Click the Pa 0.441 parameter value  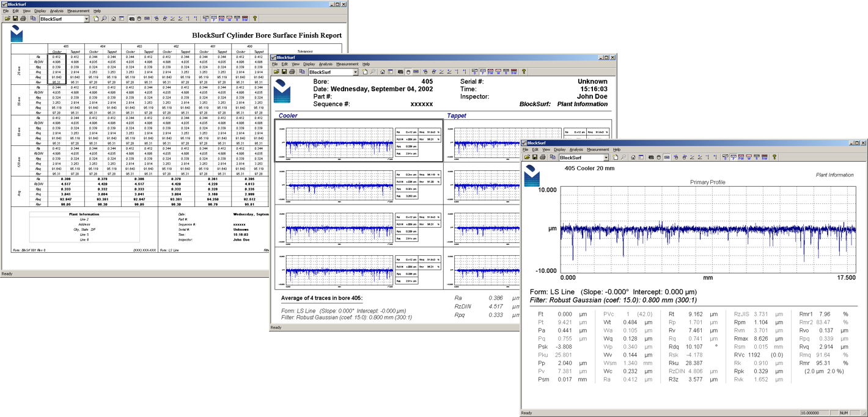click(564, 330)
